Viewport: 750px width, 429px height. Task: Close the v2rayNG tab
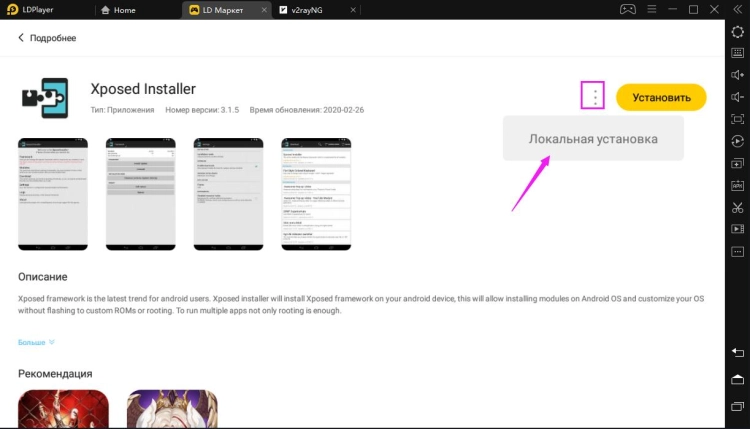(353, 10)
